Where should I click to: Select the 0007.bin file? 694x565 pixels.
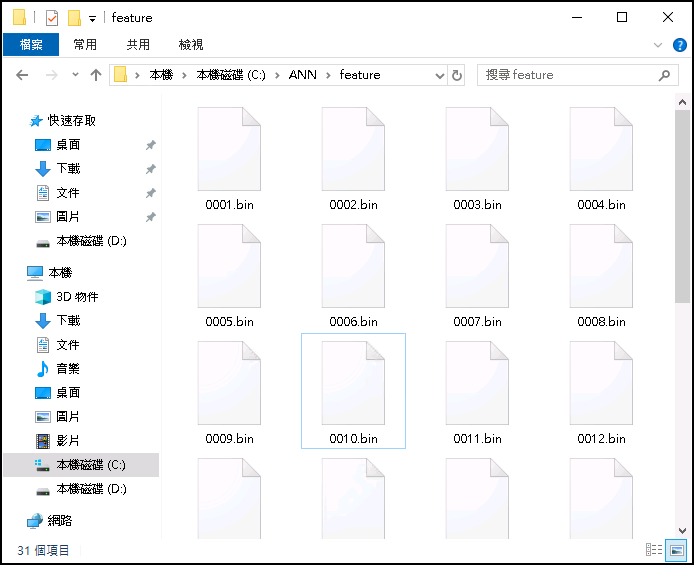[477, 276]
